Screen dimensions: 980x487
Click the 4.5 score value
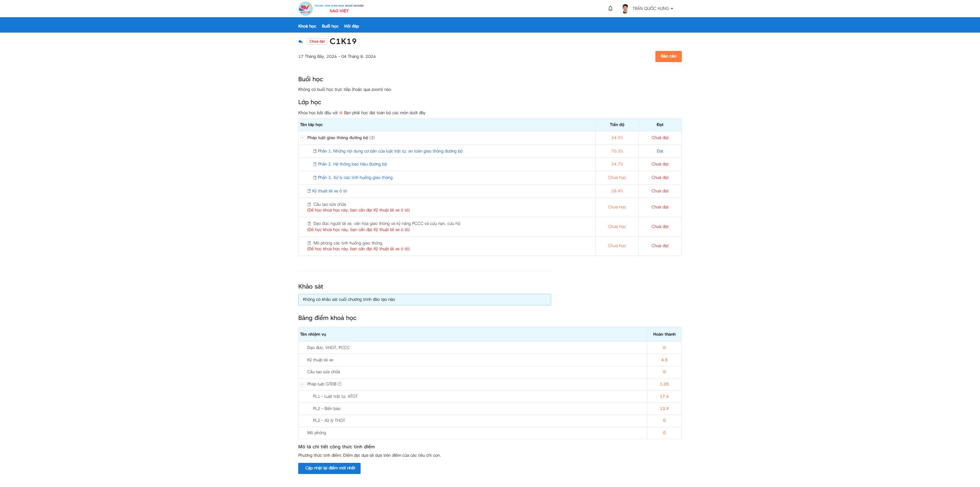coord(664,360)
